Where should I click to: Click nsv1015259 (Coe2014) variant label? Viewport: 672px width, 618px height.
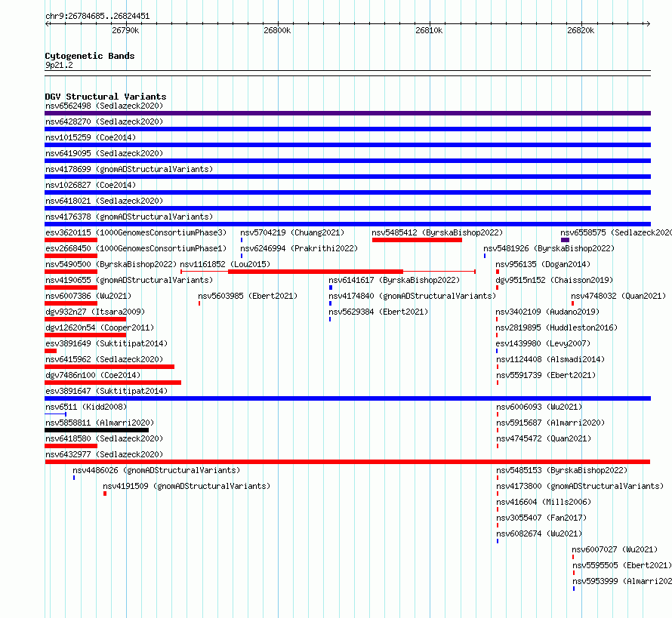coord(91,137)
